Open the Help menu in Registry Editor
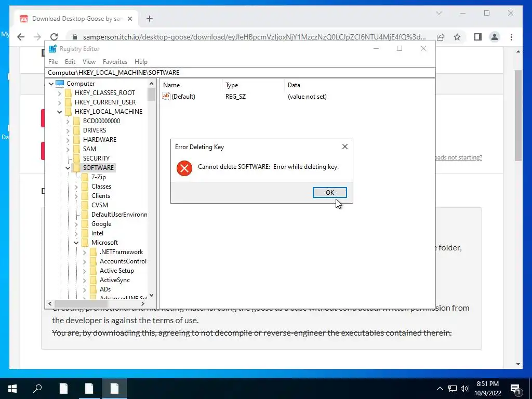Image resolution: width=532 pixels, height=399 pixels. click(x=141, y=62)
